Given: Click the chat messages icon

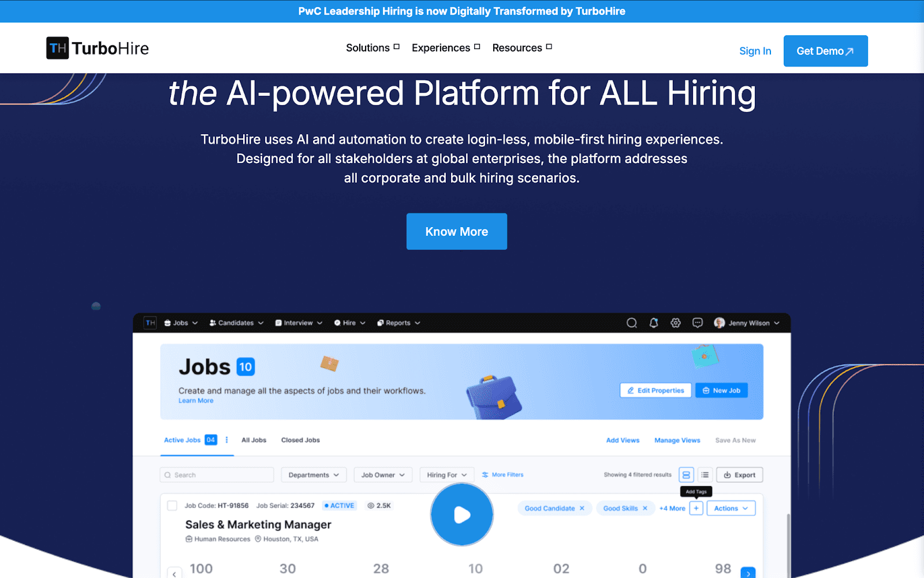Looking at the screenshot, I should click(698, 323).
